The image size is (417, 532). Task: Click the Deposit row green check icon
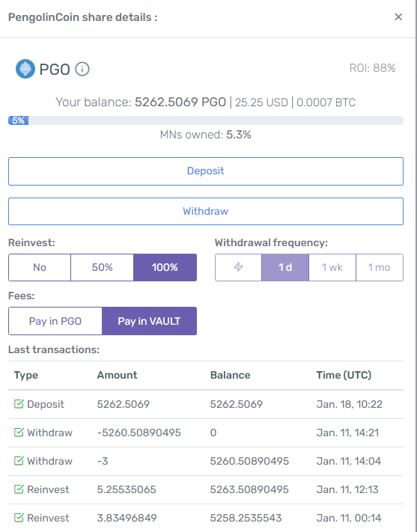pyautogui.click(x=19, y=404)
